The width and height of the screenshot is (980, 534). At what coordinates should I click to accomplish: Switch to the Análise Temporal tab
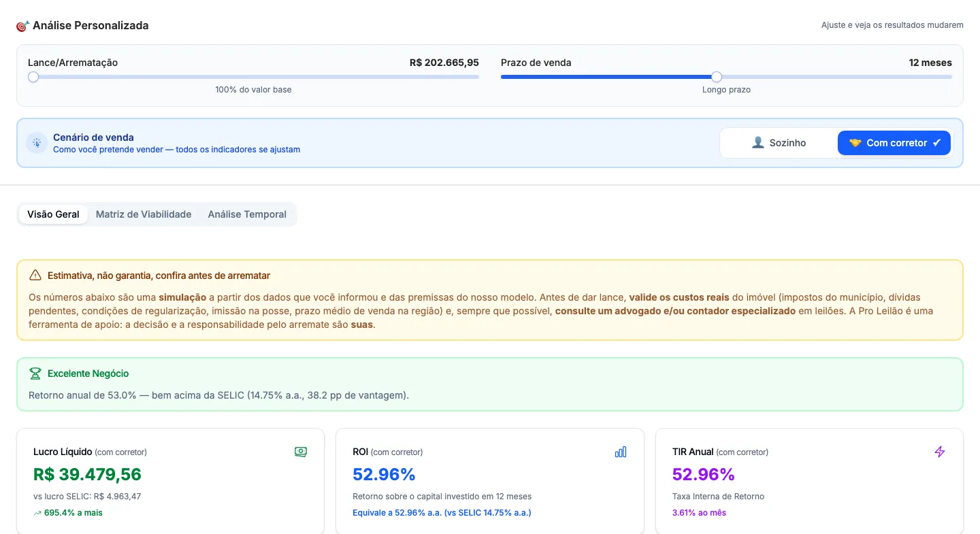pyautogui.click(x=247, y=214)
